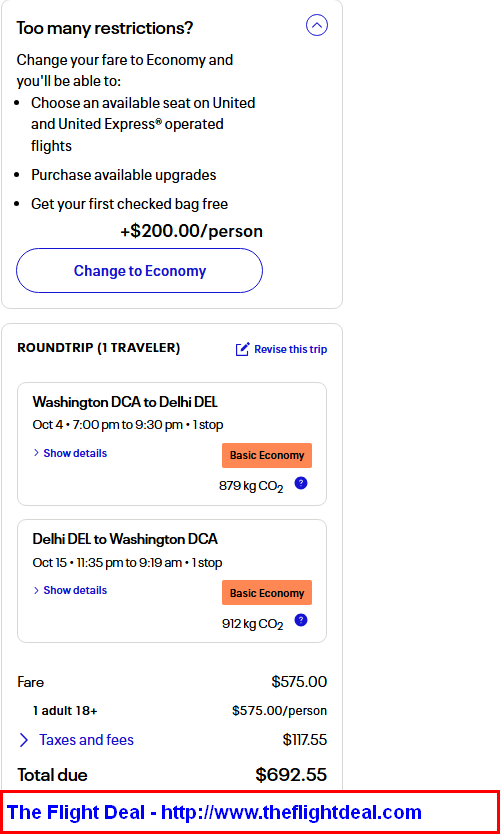Click the help icon next to 879 kg CO2

pyautogui.click(x=301, y=483)
